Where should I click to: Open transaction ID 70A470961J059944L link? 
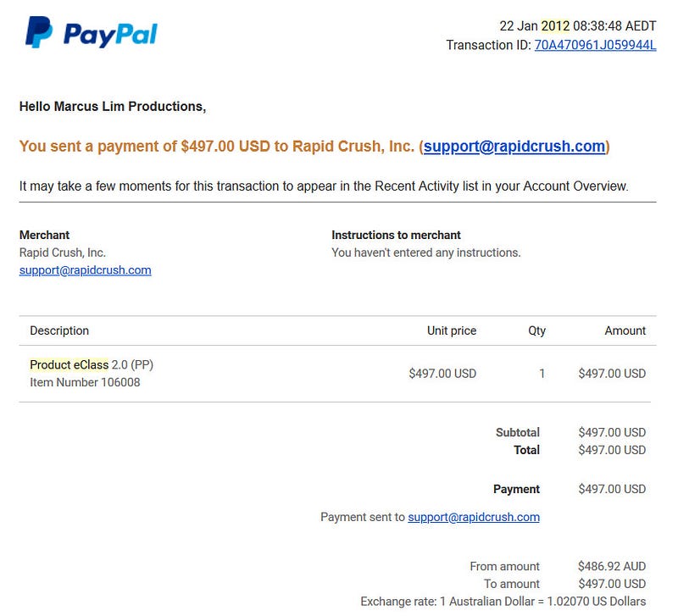(x=595, y=45)
